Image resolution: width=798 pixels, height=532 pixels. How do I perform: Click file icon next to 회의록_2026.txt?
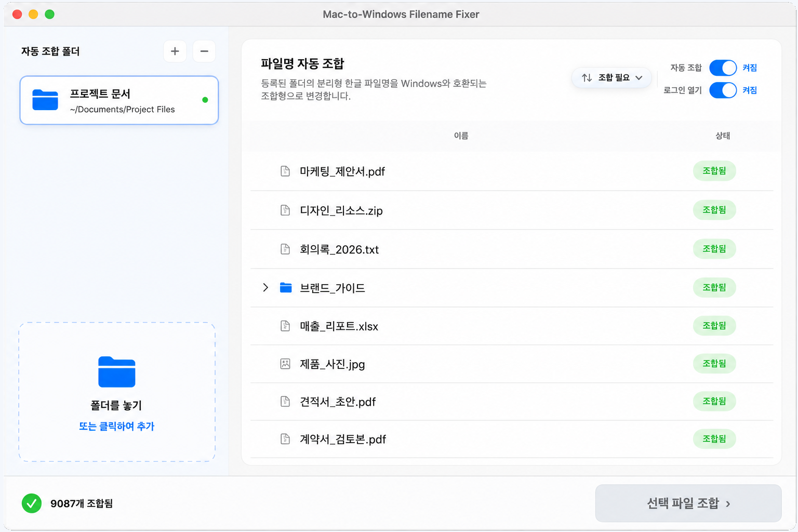(x=285, y=249)
